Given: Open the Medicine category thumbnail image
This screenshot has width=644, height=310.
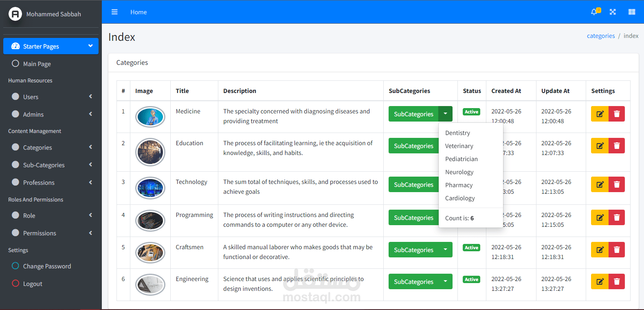Looking at the screenshot, I should click(x=150, y=117).
